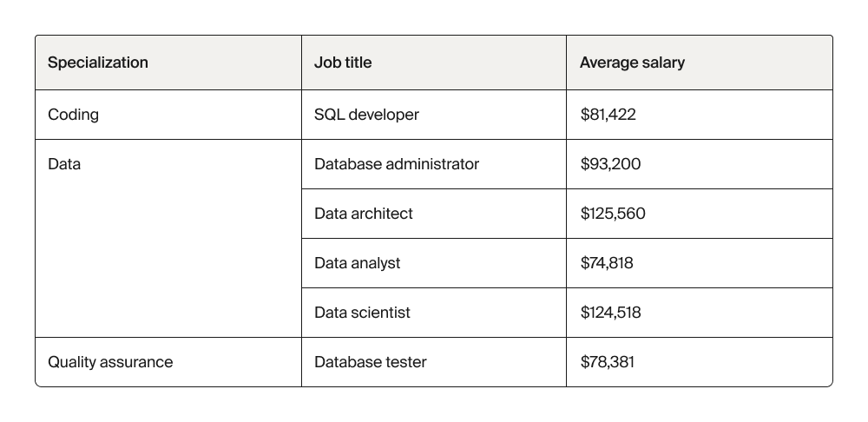This screenshot has height=422, width=868.
Task: Select the Database administrator cell
Action: 397,164
